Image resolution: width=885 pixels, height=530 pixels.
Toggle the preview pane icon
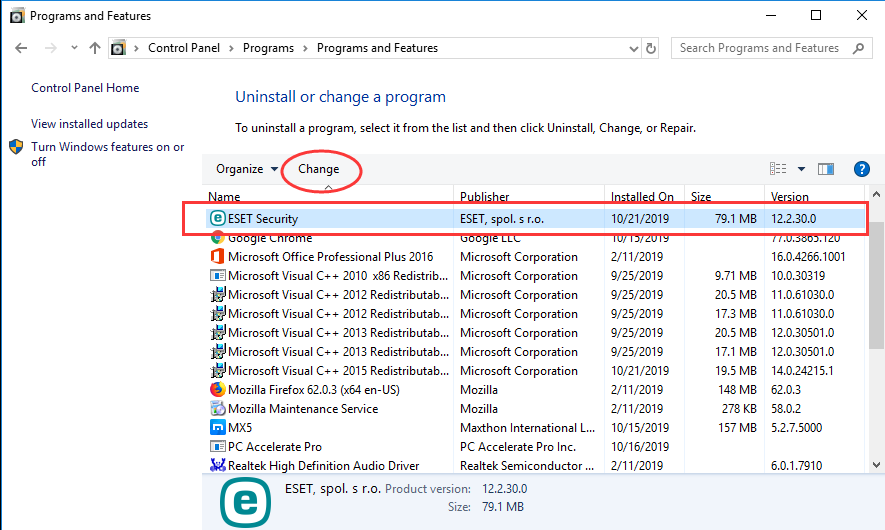(826, 169)
